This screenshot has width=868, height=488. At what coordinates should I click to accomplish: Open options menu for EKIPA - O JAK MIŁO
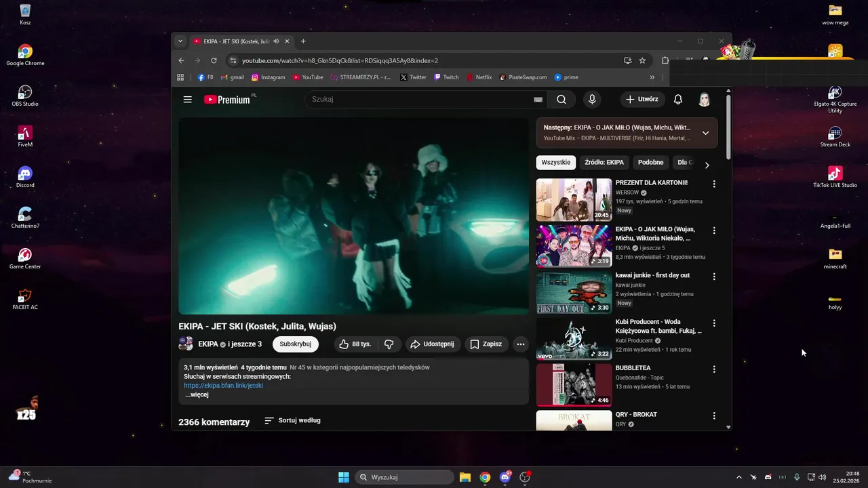click(714, 230)
